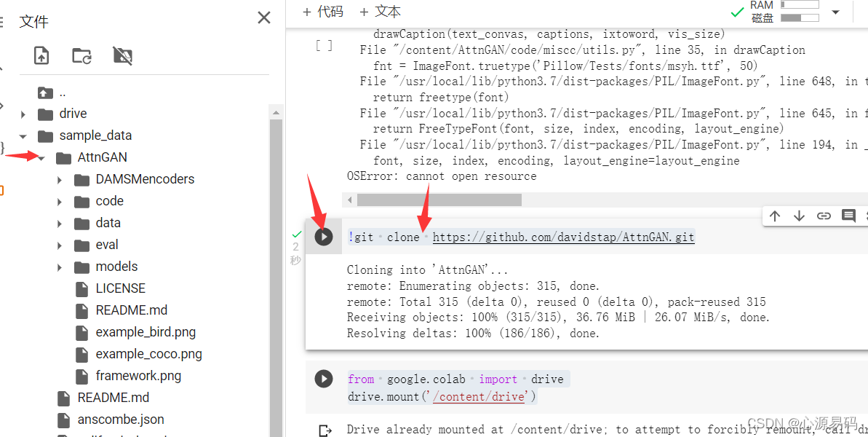Expand the data folder arrow
The height and width of the screenshot is (437, 868).
[x=59, y=223]
